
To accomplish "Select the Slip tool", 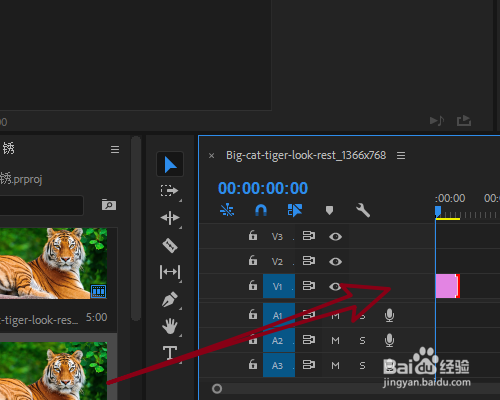I will pyautogui.click(x=170, y=272).
